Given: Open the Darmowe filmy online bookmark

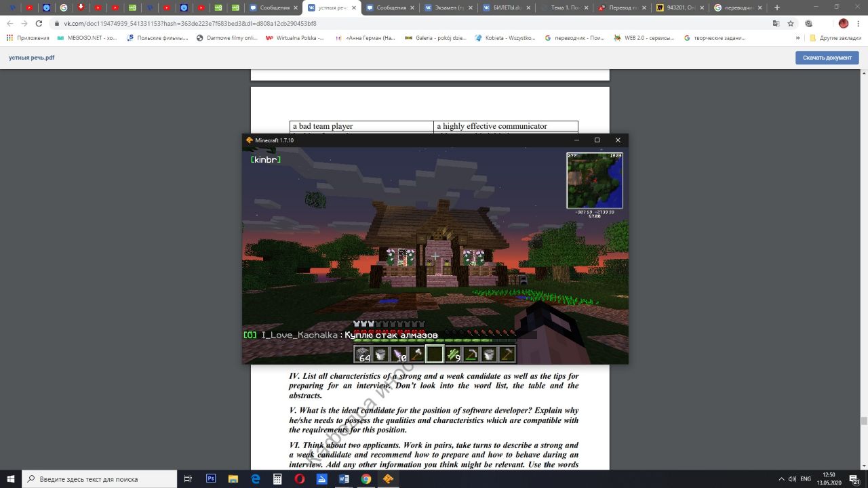Looking at the screenshot, I should (x=227, y=38).
